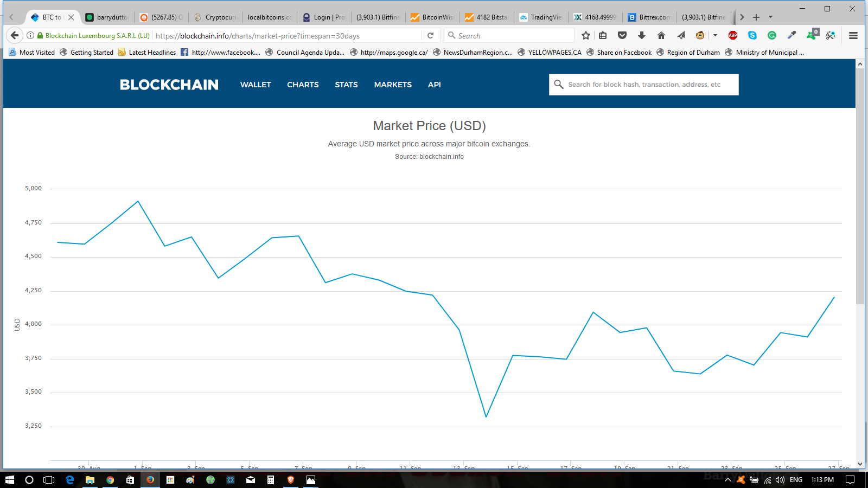This screenshot has height=488, width=868.
Task: Show hidden system tray icons
Action: point(728,480)
